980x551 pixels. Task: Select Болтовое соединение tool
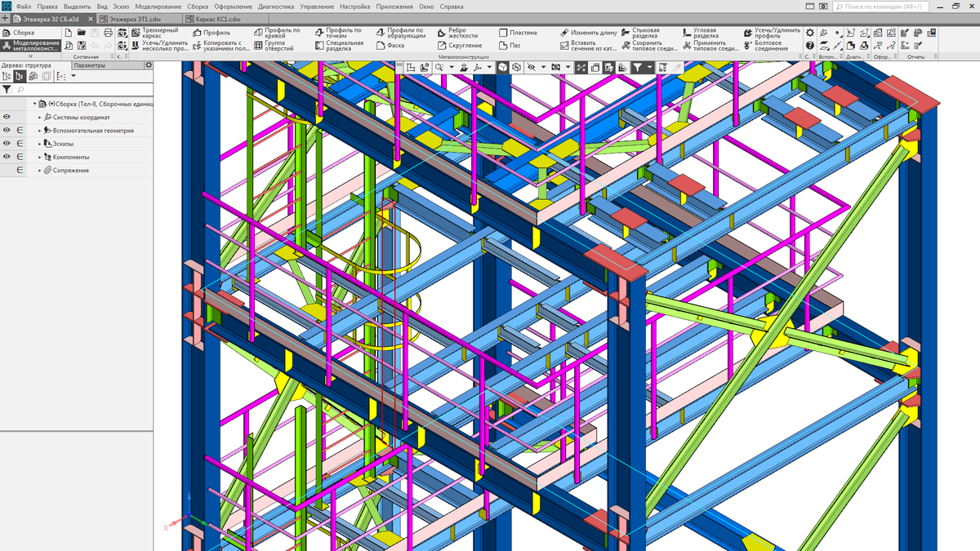point(765,46)
